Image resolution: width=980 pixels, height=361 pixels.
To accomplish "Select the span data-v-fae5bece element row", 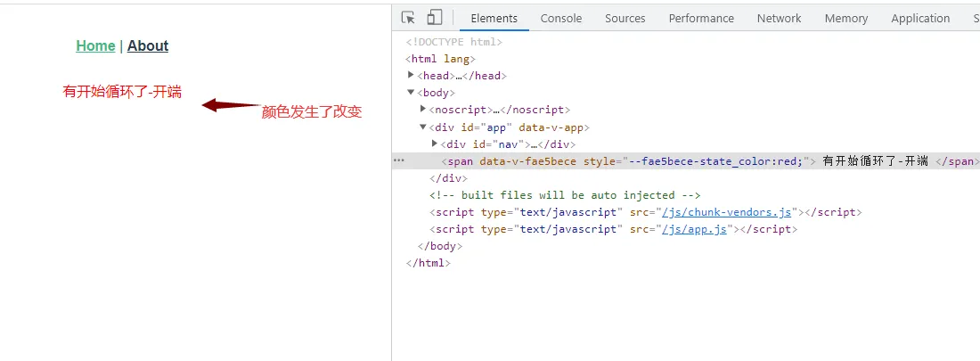I will [x=686, y=160].
